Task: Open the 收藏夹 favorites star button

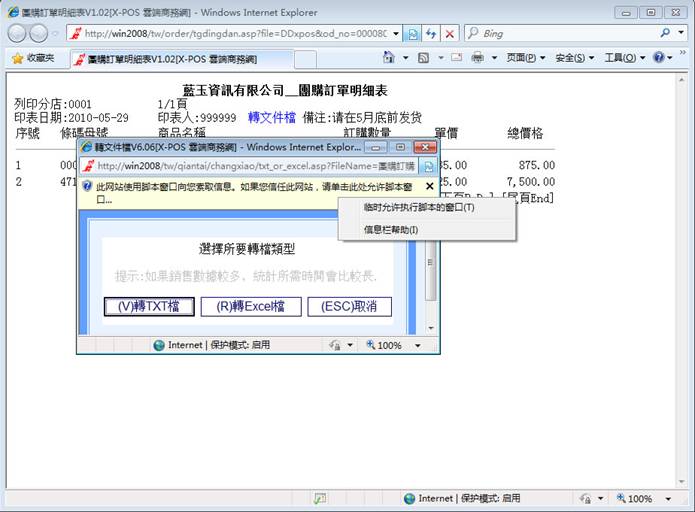Action: (x=34, y=58)
